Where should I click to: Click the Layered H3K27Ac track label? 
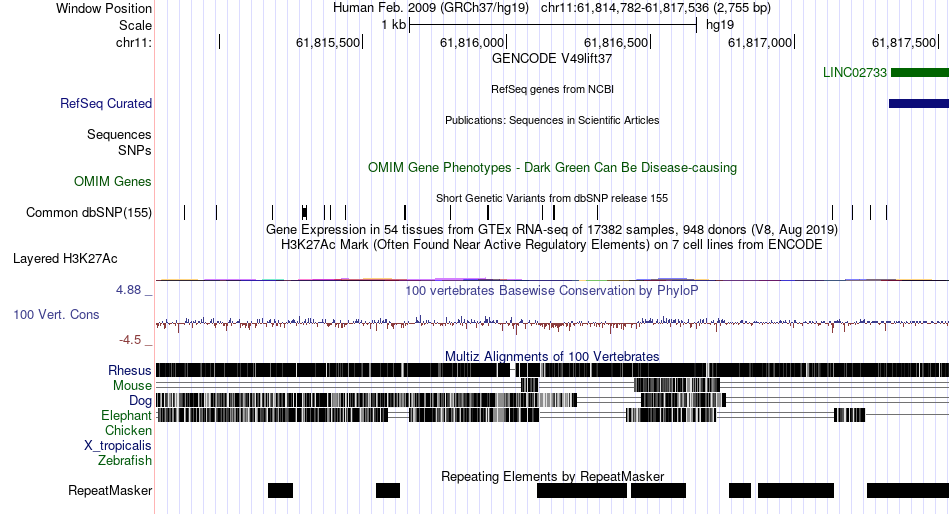(x=65, y=259)
